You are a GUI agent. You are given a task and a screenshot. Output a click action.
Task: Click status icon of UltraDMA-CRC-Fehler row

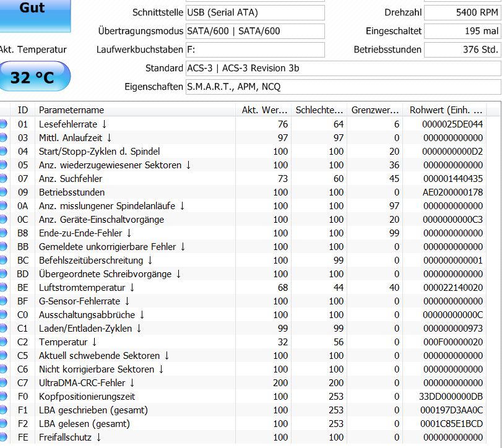point(3,383)
